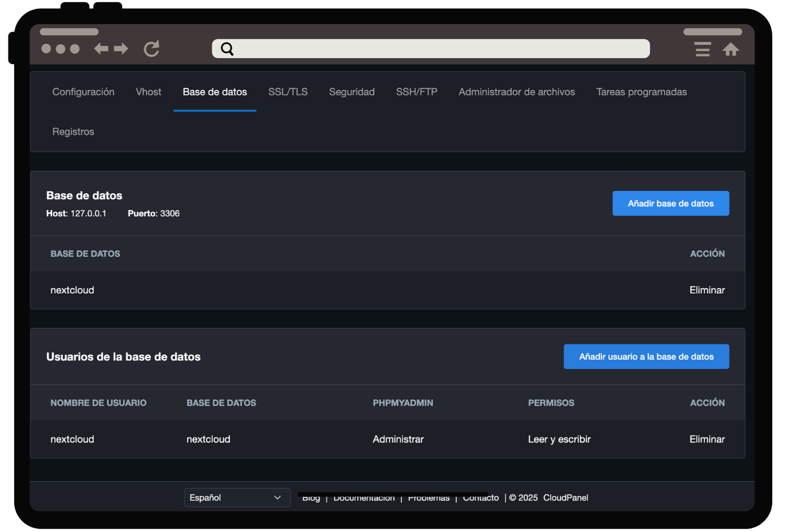Go to the Tareas programadas tab
788x532 pixels.
(x=641, y=92)
